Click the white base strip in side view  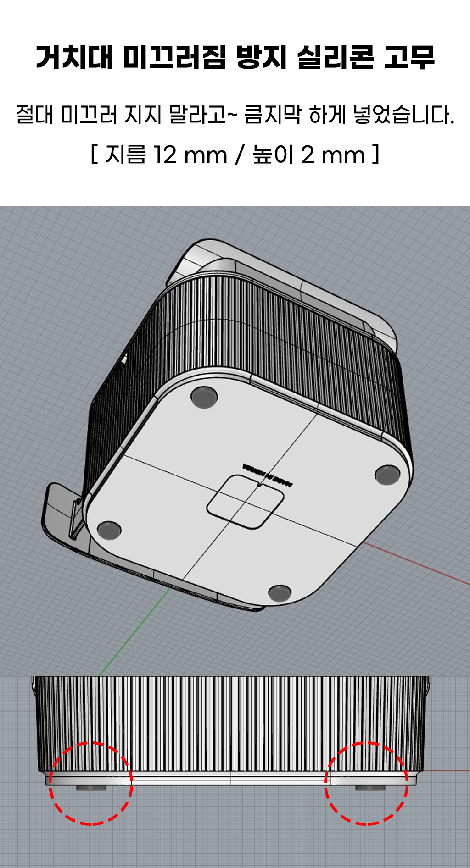pyautogui.click(x=231, y=778)
